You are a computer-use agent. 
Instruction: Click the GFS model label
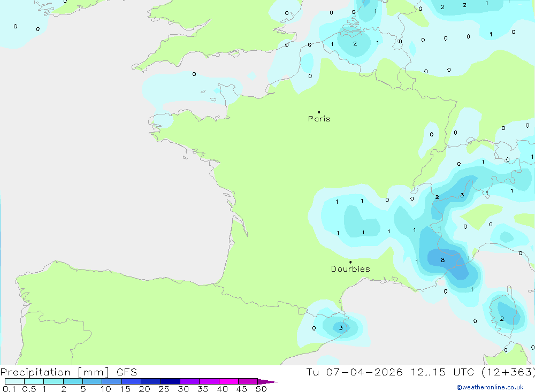coord(127,372)
